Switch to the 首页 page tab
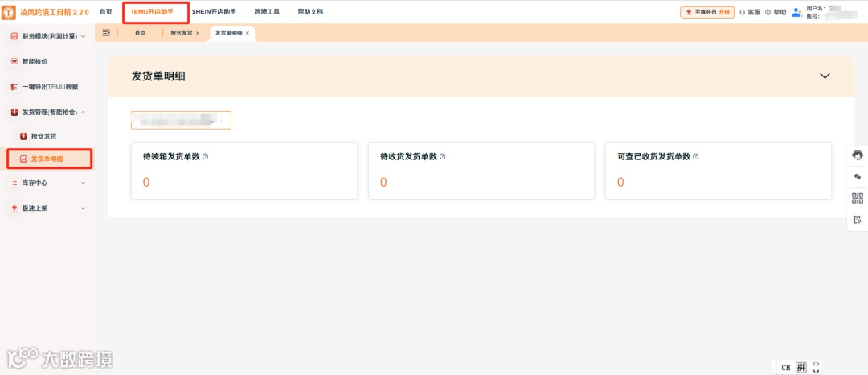 pos(140,33)
